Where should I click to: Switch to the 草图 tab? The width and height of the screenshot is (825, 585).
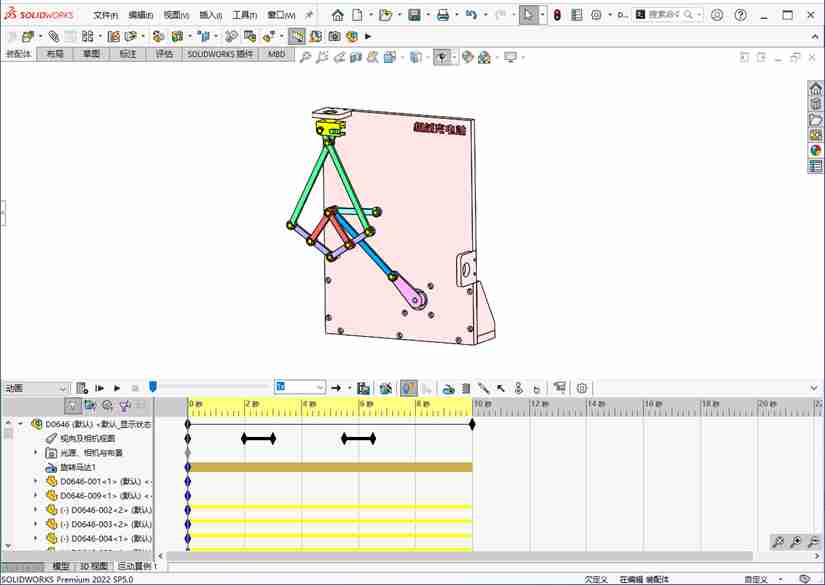pos(91,54)
